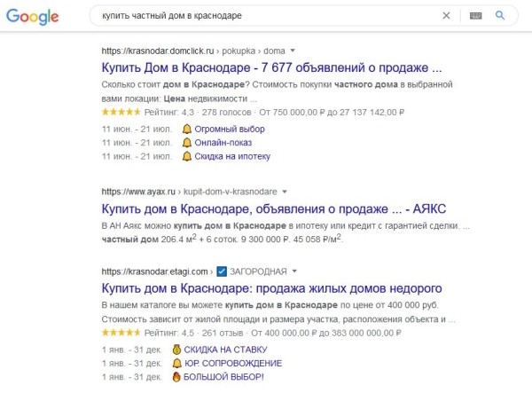Click the 'От 400 000,00 ₽ до 383 000 000,00 ₽' price range
532x401 pixels.
(x=325, y=333)
